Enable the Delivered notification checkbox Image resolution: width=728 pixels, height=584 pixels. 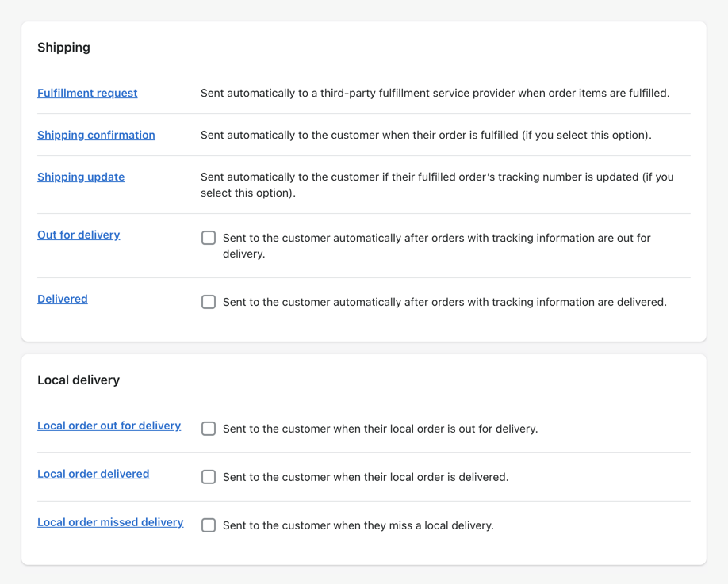(208, 302)
